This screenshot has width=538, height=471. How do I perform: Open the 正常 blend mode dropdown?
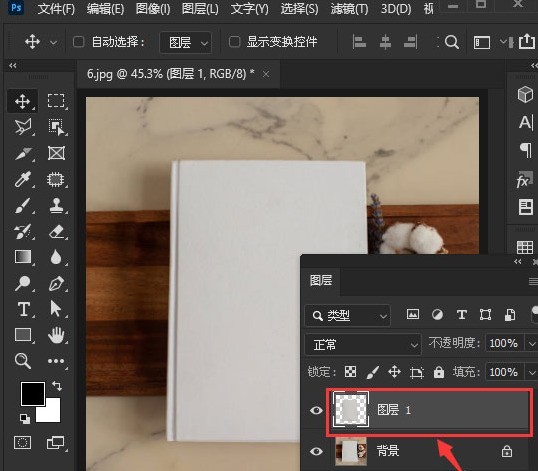363,344
